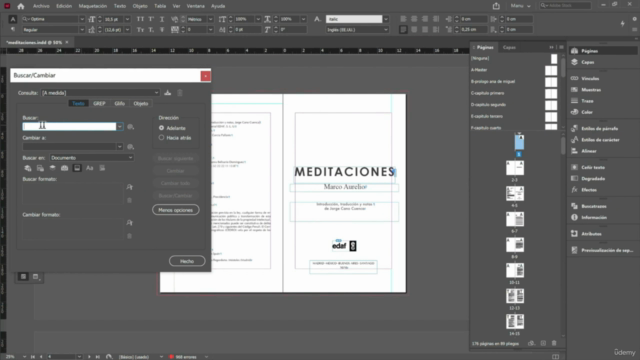Viewport: 640px width, 360px height.
Task: Toggle character formatting controls (A icon)
Action: pos(13,19)
